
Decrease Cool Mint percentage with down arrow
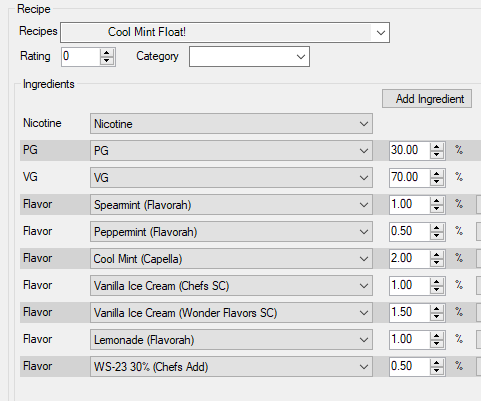point(437,262)
